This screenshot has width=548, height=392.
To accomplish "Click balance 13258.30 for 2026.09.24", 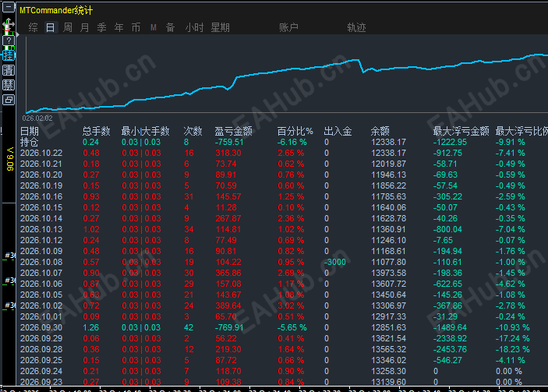I will click(389, 372).
